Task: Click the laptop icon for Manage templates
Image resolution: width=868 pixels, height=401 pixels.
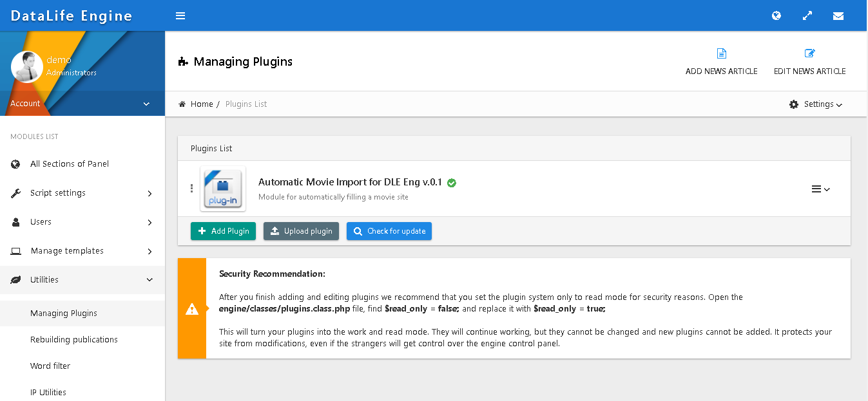Action: click(x=16, y=251)
